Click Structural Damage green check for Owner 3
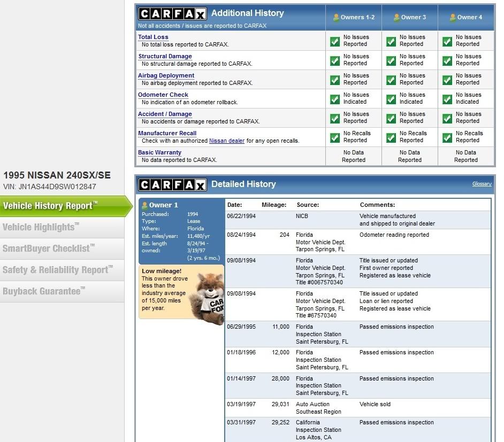This screenshot has height=442, width=504. click(391, 61)
